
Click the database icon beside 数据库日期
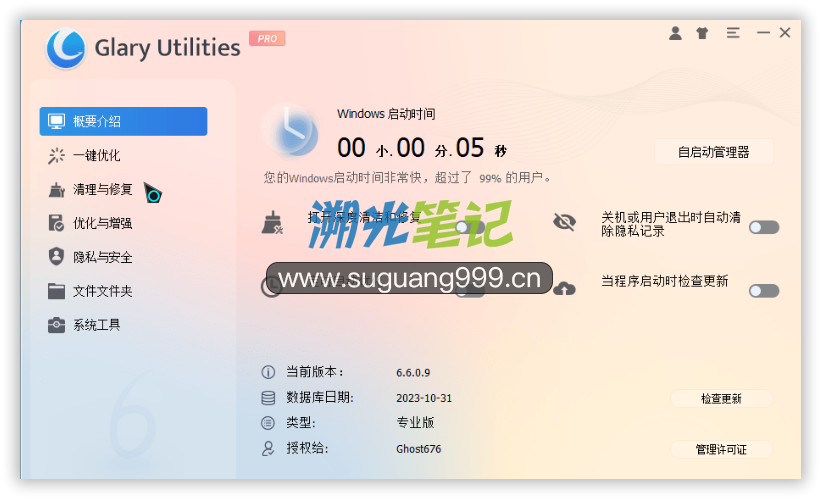pyautogui.click(x=268, y=398)
